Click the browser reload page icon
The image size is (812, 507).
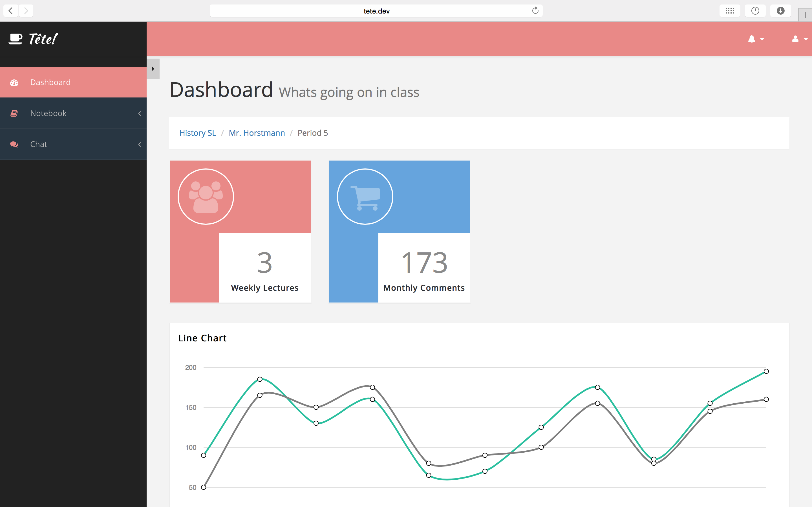click(535, 11)
